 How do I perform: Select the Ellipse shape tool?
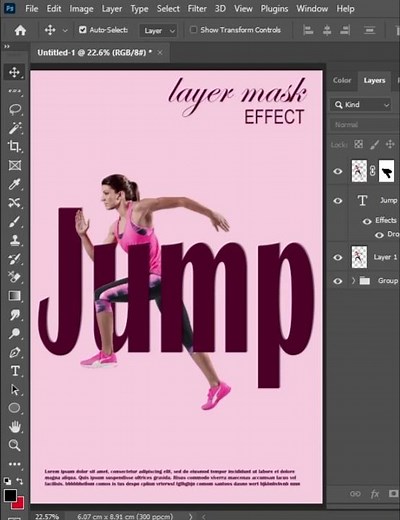click(x=14, y=408)
